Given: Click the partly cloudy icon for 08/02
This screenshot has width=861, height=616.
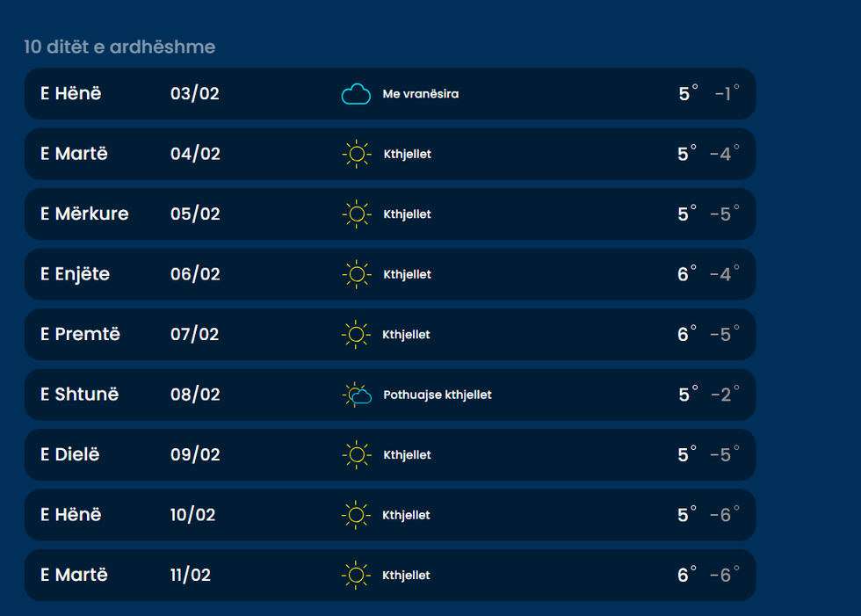Looking at the screenshot, I should 356,395.
